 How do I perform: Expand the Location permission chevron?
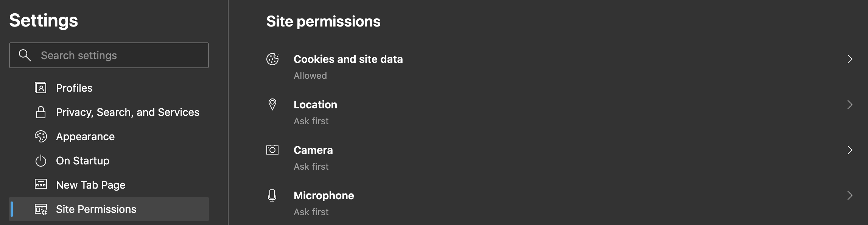(850, 105)
